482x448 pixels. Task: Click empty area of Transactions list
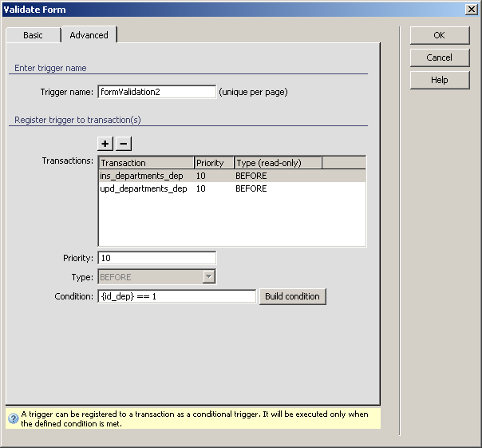[x=231, y=224]
